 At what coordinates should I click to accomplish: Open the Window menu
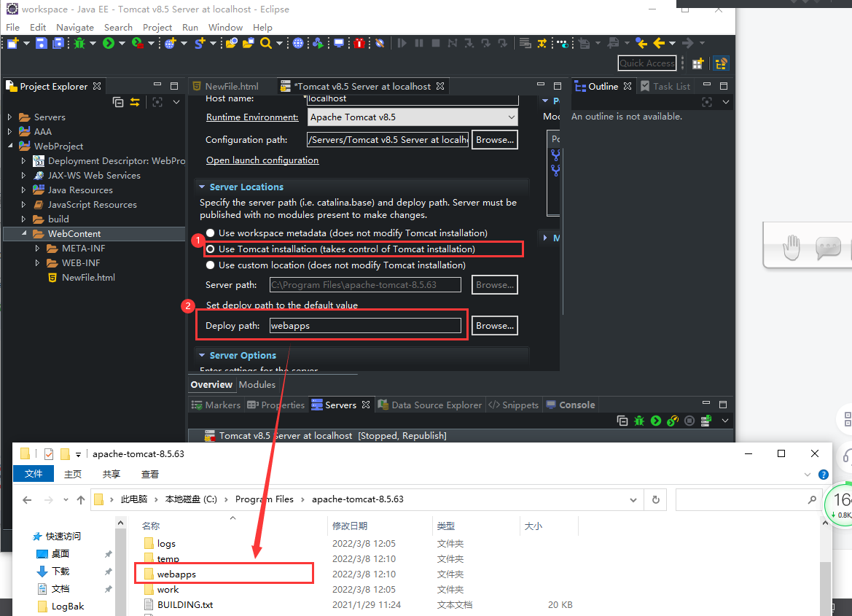[225, 27]
